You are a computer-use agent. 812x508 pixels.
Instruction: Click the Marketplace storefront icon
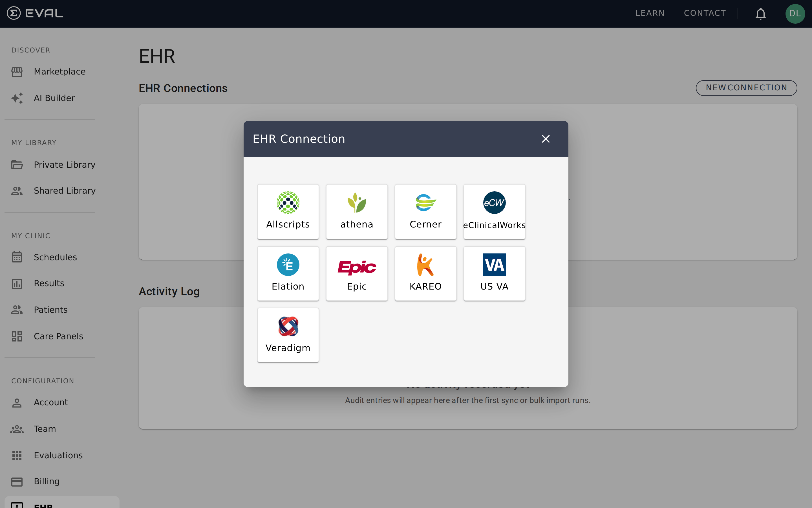(x=17, y=72)
